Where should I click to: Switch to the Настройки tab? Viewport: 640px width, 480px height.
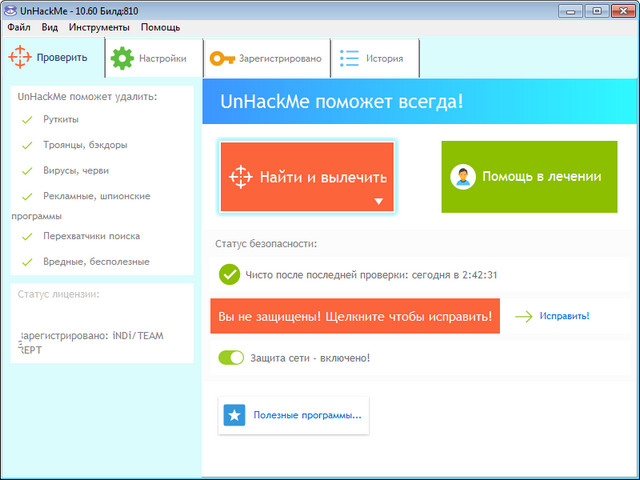click(x=154, y=58)
